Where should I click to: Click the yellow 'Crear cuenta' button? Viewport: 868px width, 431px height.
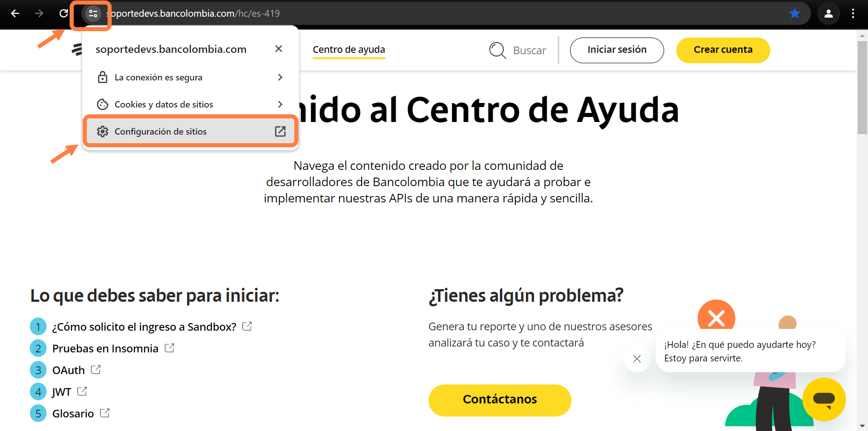click(x=723, y=50)
